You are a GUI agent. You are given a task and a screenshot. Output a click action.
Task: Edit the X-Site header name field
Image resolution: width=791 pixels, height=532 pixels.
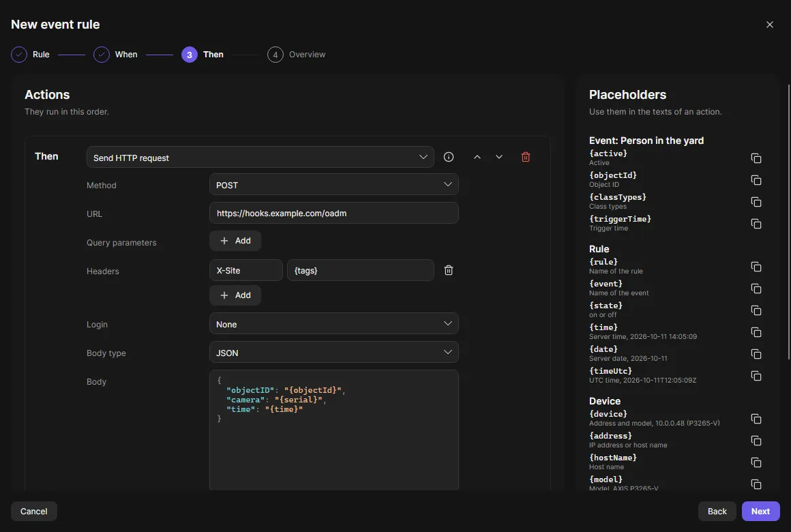pos(246,270)
